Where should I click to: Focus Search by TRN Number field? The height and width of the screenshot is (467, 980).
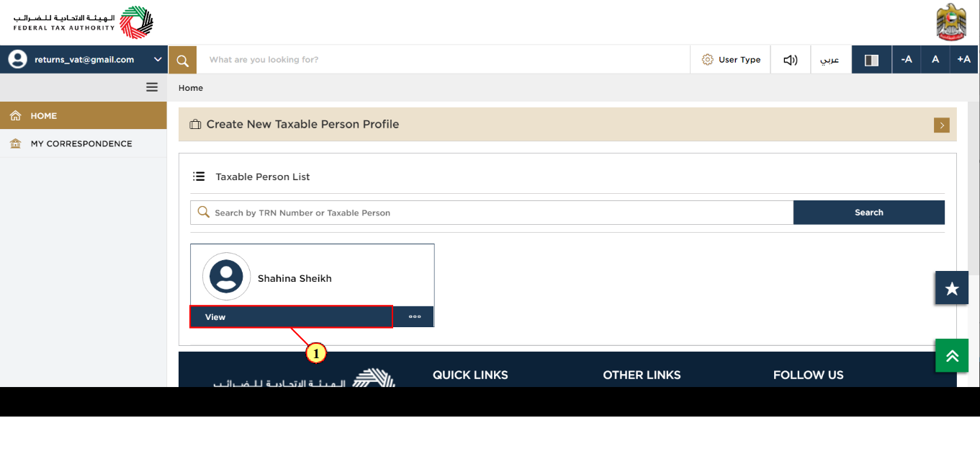[492, 213]
